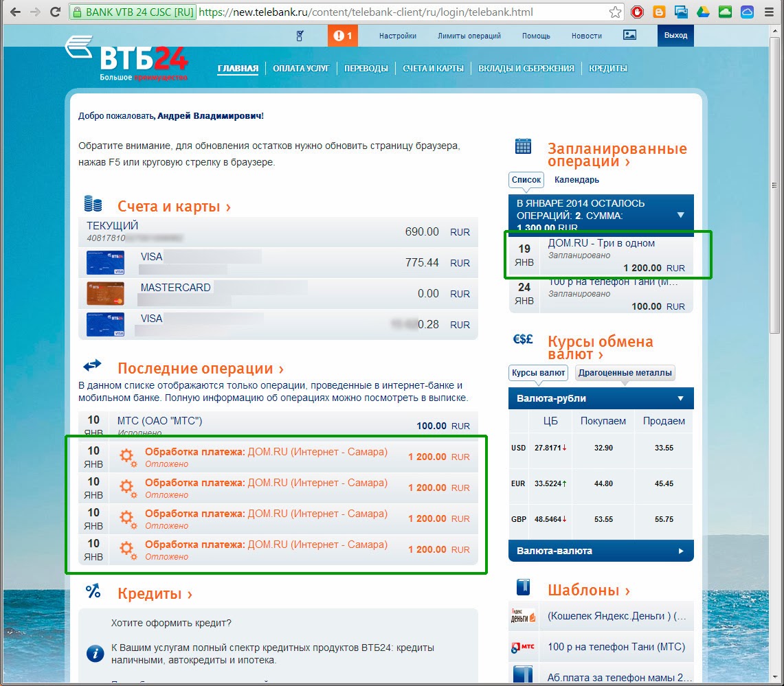Click the calendar icon beside Запланированные операции
784x686 pixels.
point(523,146)
